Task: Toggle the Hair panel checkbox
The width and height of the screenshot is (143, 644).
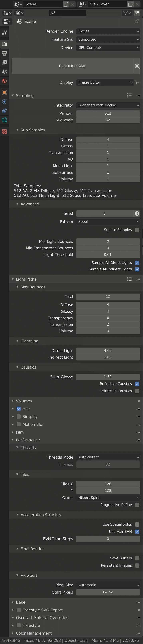Action: [19, 409]
